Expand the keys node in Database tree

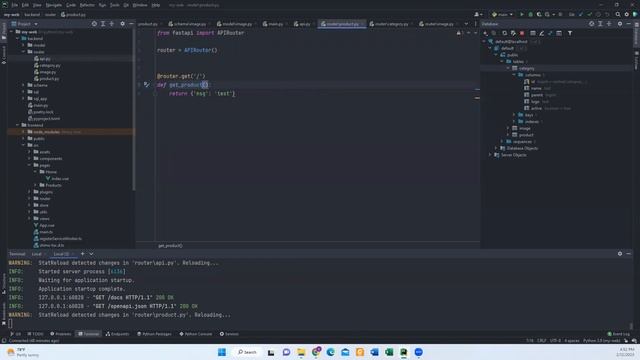click(x=514, y=115)
